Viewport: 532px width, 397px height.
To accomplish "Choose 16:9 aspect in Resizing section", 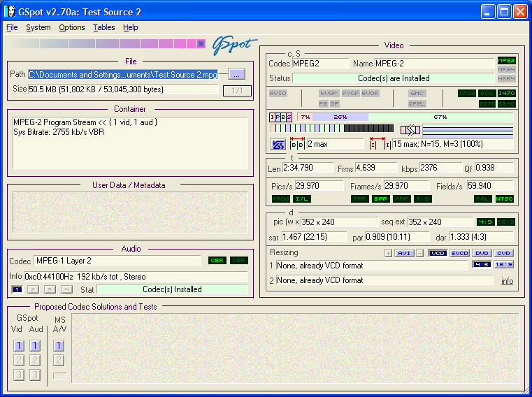I will [503, 264].
